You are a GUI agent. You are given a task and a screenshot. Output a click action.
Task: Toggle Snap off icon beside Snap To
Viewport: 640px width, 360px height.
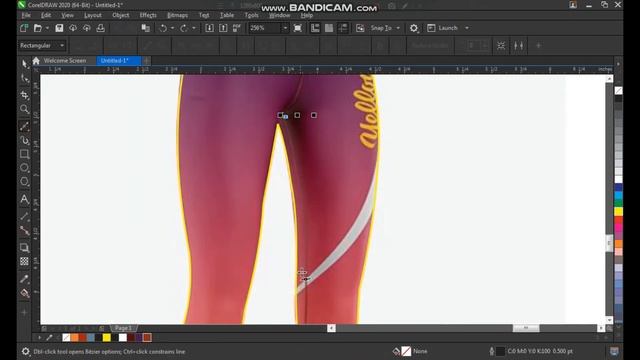coord(360,28)
